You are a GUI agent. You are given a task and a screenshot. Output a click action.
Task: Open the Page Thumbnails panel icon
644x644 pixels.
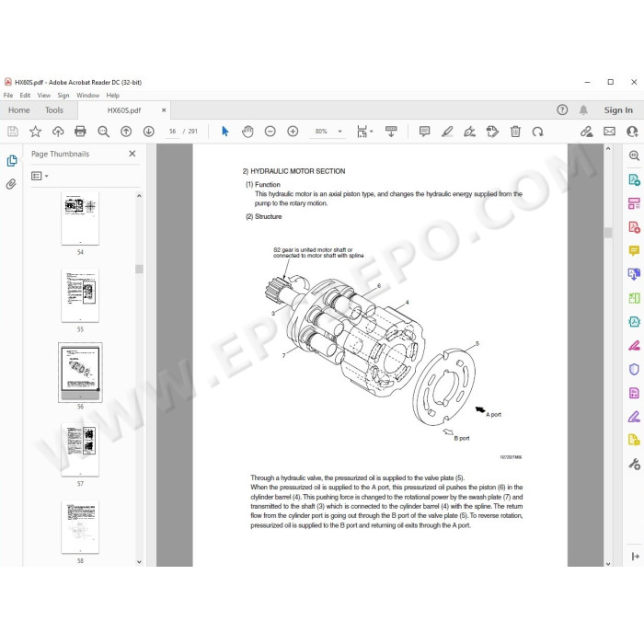click(12, 161)
